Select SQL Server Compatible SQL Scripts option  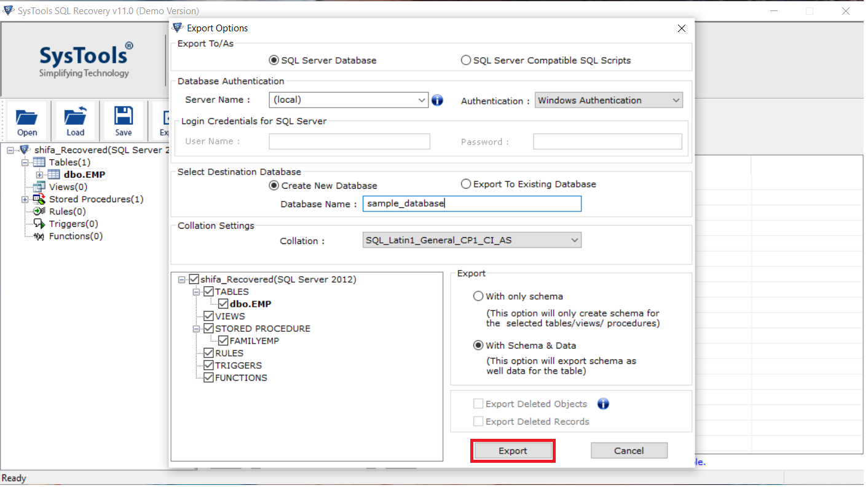pyautogui.click(x=466, y=60)
